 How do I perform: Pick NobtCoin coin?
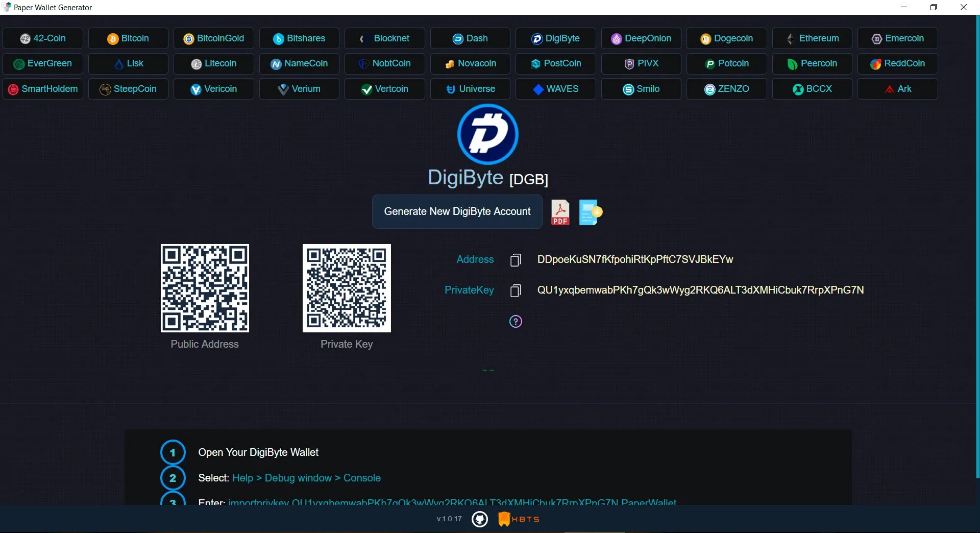coord(385,63)
